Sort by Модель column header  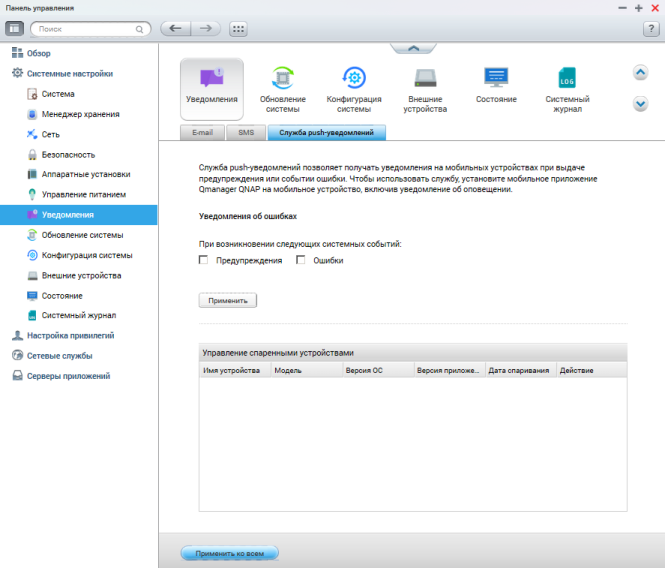coord(307,370)
